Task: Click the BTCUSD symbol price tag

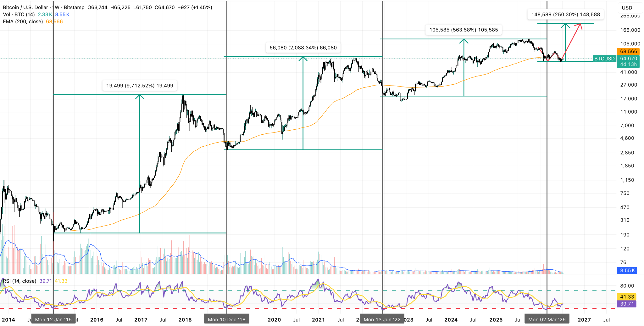Action: tap(604, 59)
